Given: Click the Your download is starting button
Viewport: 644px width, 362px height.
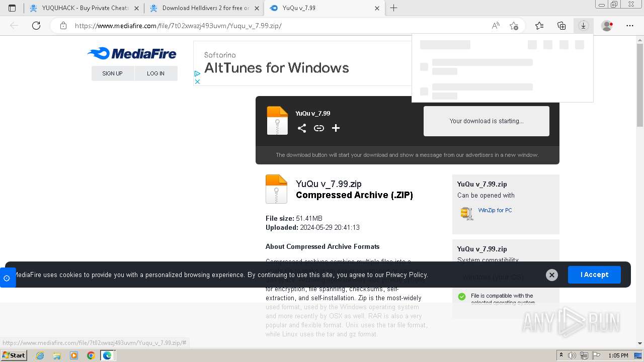Looking at the screenshot, I should pos(487,121).
